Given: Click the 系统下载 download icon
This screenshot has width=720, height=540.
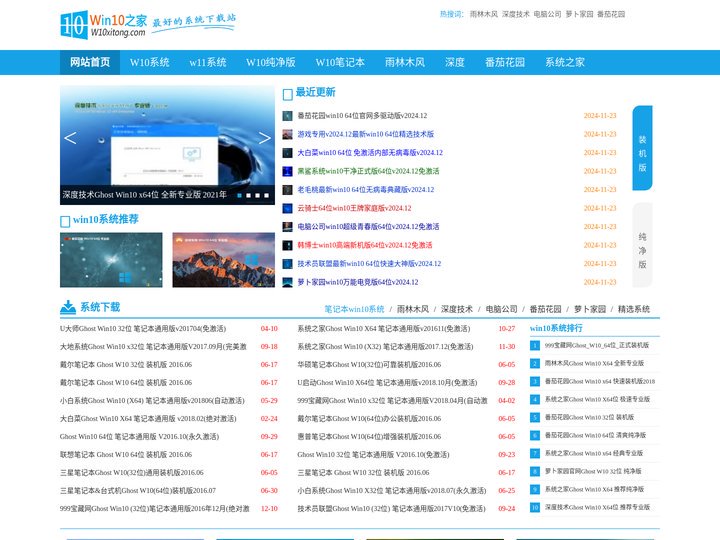Looking at the screenshot, I should click(68, 307).
